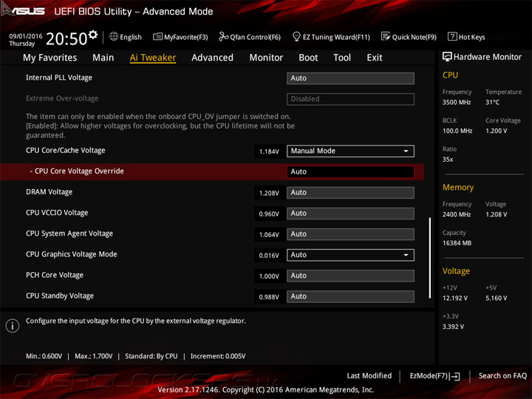Open MyFavorite(F3) shortcut

[180, 37]
